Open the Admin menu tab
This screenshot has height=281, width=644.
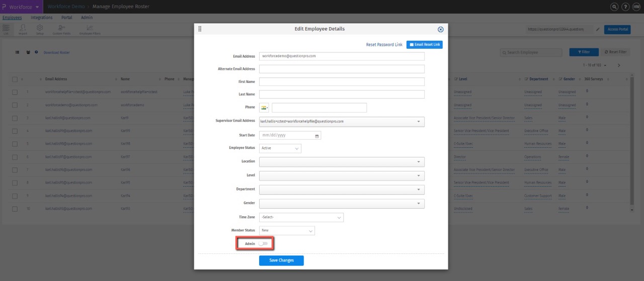87,18
